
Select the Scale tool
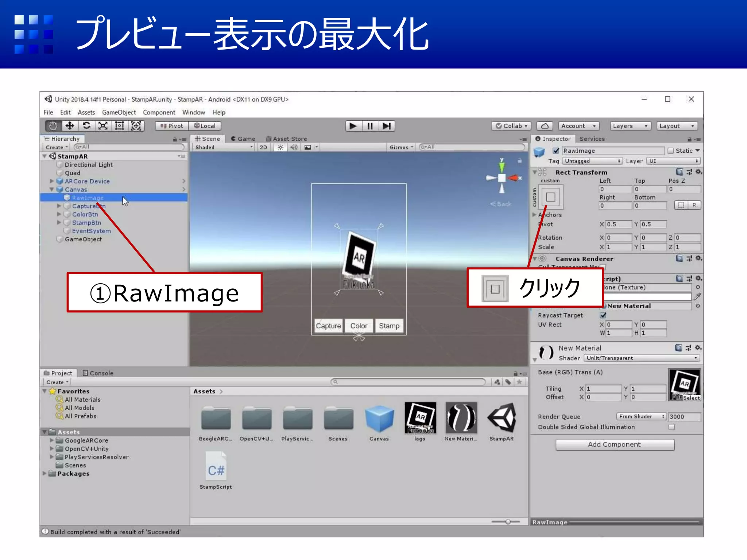pos(103,126)
